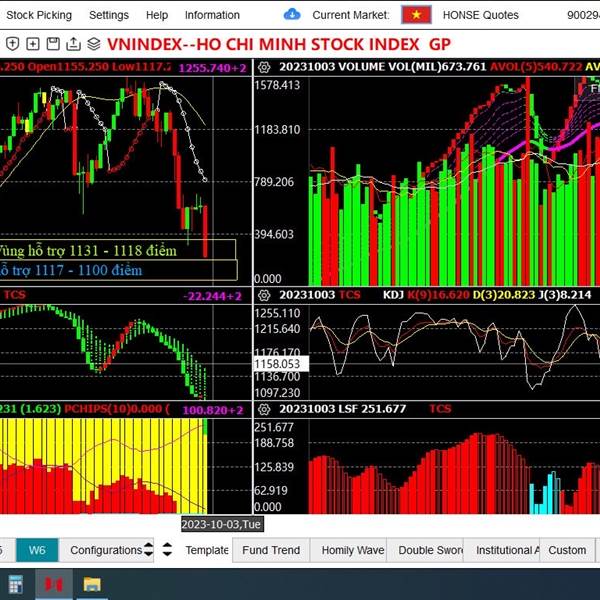Click the 'Vùng hỗ trợ 1131 - 1118 điểm' annotation
Viewport: 600px width, 600px height.
point(87,251)
